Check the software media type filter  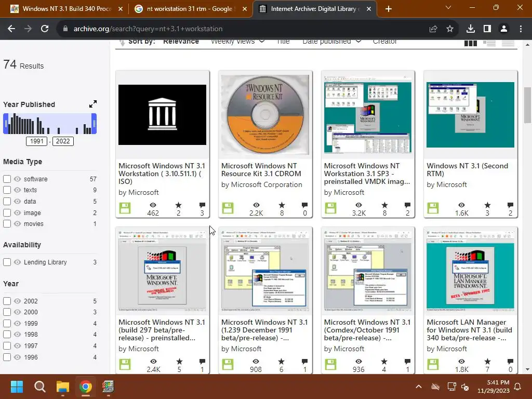tap(7, 179)
